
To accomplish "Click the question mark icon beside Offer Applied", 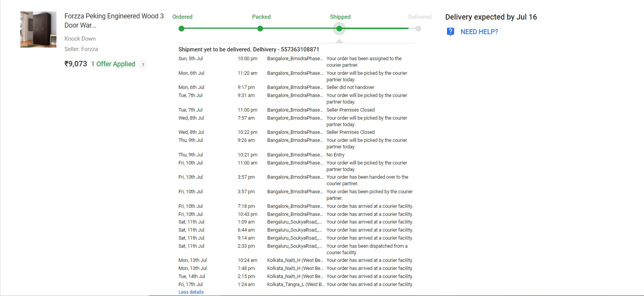I will point(143,65).
